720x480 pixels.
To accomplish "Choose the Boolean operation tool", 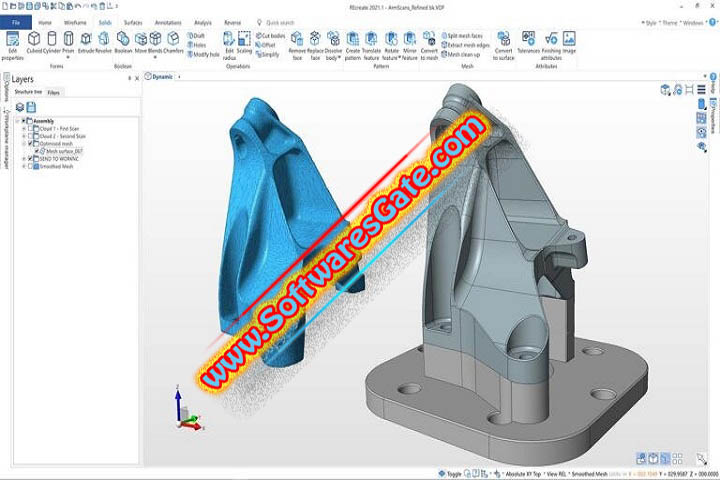I will 122,40.
